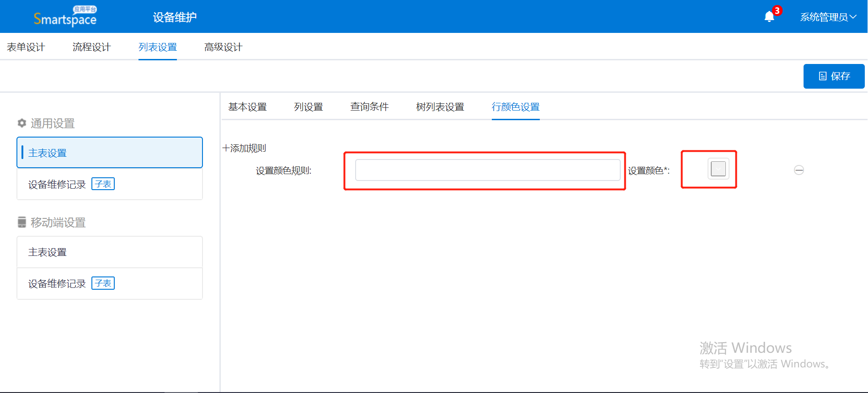Image resolution: width=868 pixels, height=393 pixels.
Task: Switch to 表单设计 tab
Action: tap(26, 47)
